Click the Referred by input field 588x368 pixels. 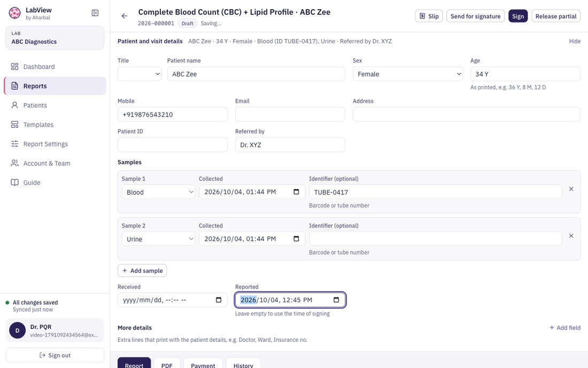290,145
